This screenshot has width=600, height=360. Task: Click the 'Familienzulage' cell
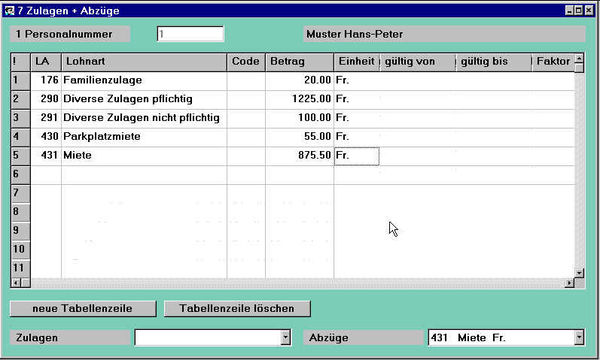click(x=144, y=80)
